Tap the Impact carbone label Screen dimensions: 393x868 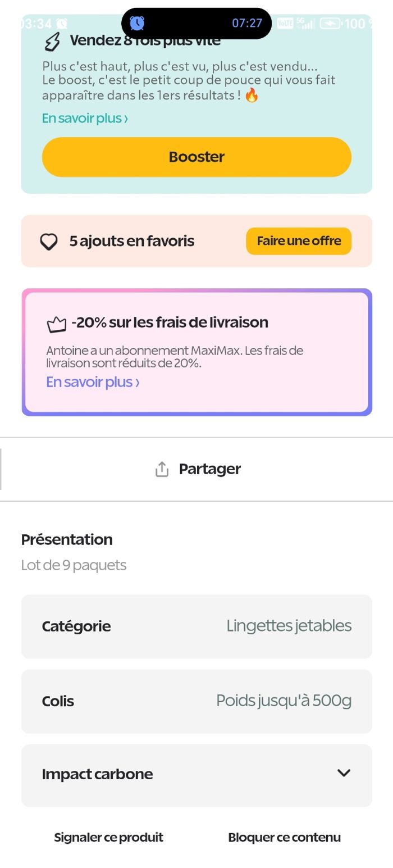tap(97, 774)
